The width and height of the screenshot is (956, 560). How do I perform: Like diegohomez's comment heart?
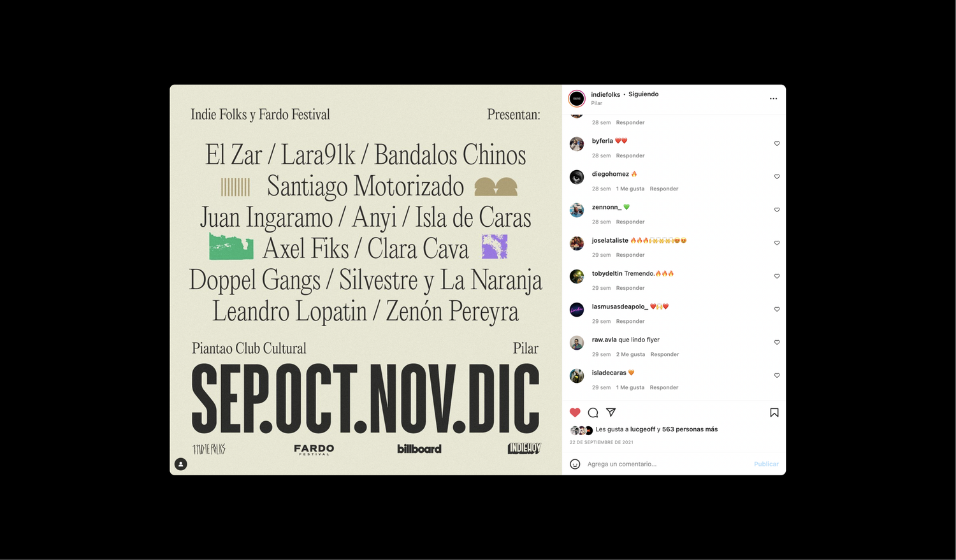pyautogui.click(x=777, y=176)
